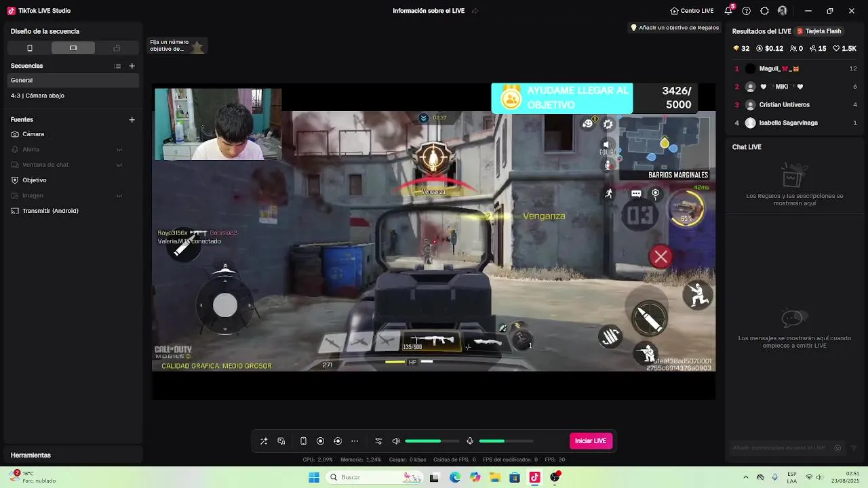The height and width of the screenshot is (488, 868).
Task: Click the Chat LIVE heading
Action: pos(747,147)
